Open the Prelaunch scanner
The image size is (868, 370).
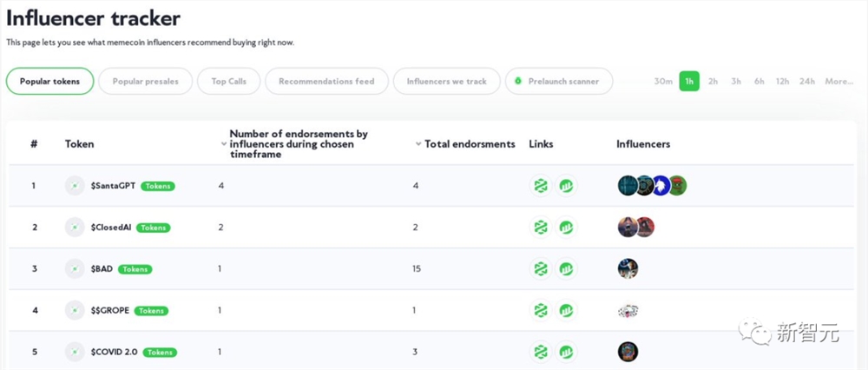tap(559, 82)
